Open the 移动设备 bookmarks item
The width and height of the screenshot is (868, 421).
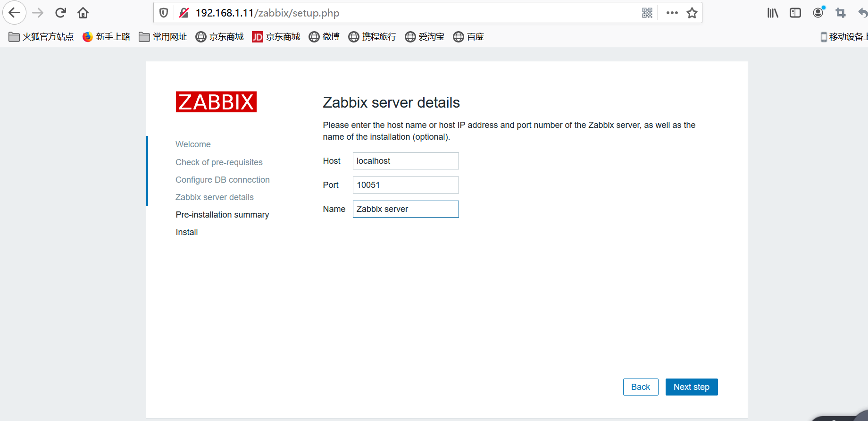tap(844, 37)
